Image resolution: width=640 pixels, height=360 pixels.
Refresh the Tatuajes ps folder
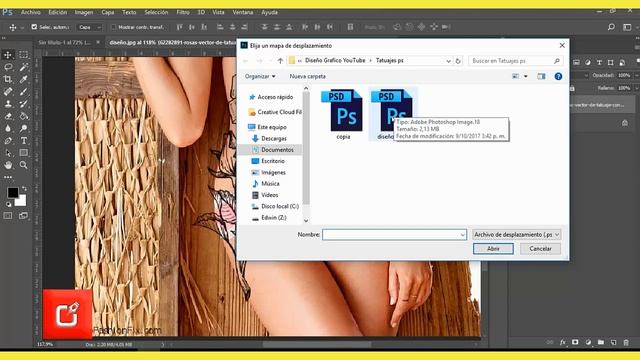pyautogui.click(x=458, y=61)
